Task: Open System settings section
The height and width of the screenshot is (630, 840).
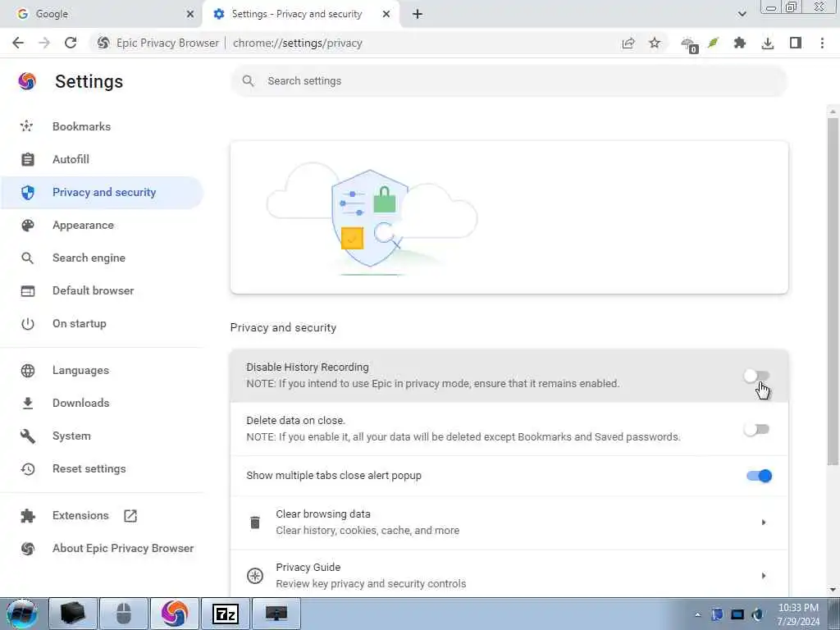Action: tap(102, 436)
